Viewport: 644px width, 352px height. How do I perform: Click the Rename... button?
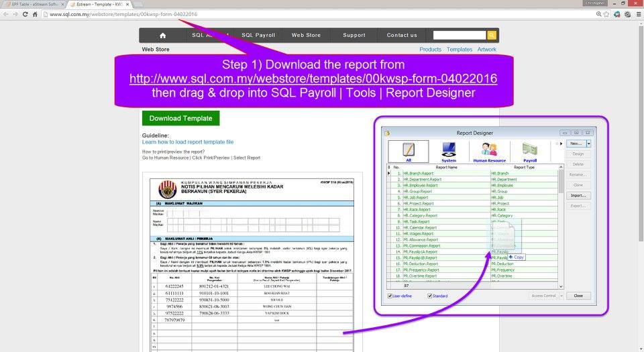click(x=578, y=175)
